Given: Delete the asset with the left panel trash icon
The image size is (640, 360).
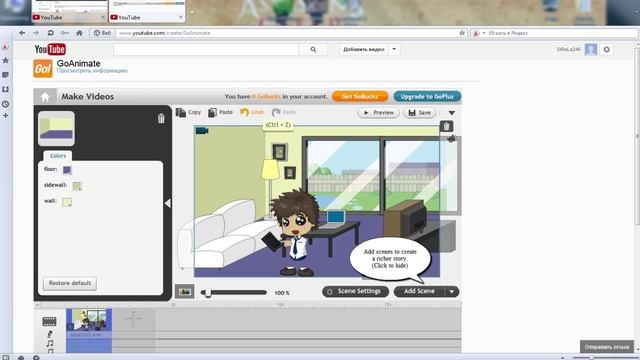Looking at the screenshot, I should pyautogui.click(x=161, y=118).
